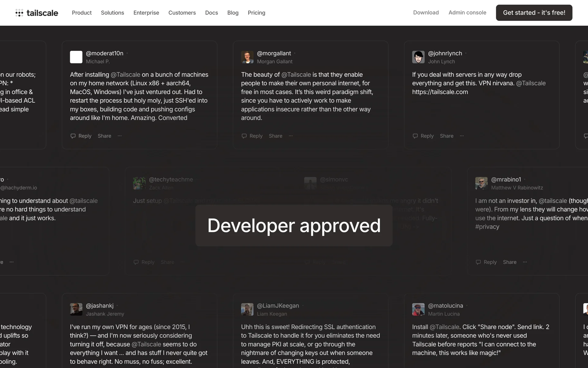Click Reply icon on @moderat10n's post

click(73, 136)
